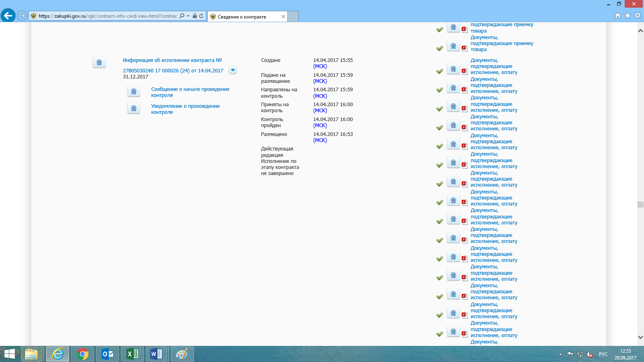The image size is (644, 362).
Task: Click Исполнение по этапу контракта не завершено
Action: coord(280,167)
